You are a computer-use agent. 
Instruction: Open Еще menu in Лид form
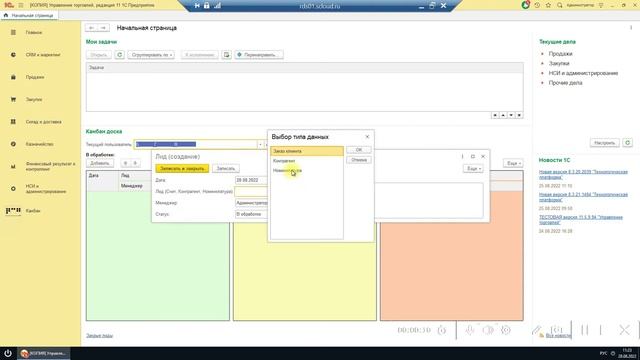[473, 168]
